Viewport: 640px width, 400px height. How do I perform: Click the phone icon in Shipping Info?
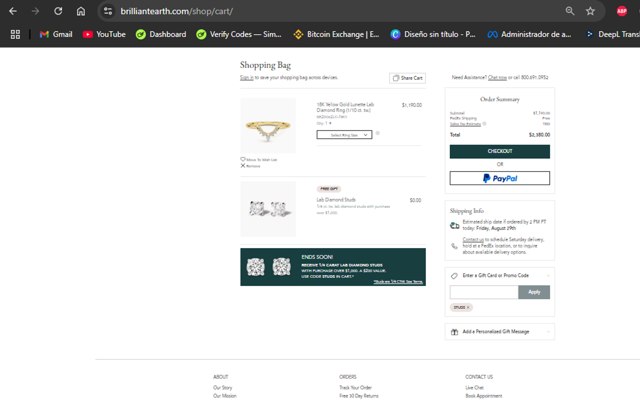(x=454, y=246)
